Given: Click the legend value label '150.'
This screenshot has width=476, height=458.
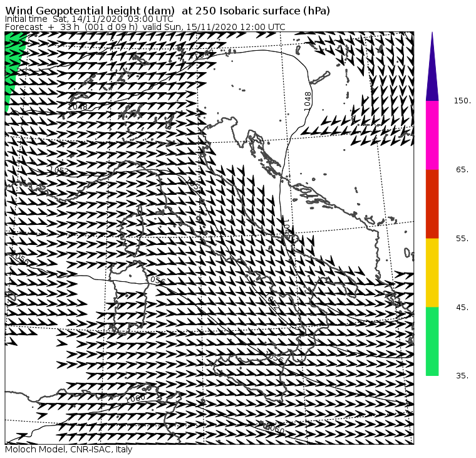Looking at the screenshot, I should (x=462, y=100).
